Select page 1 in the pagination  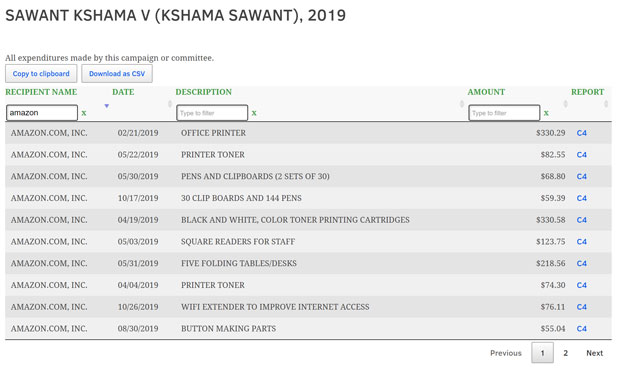[x=542, y=353]
